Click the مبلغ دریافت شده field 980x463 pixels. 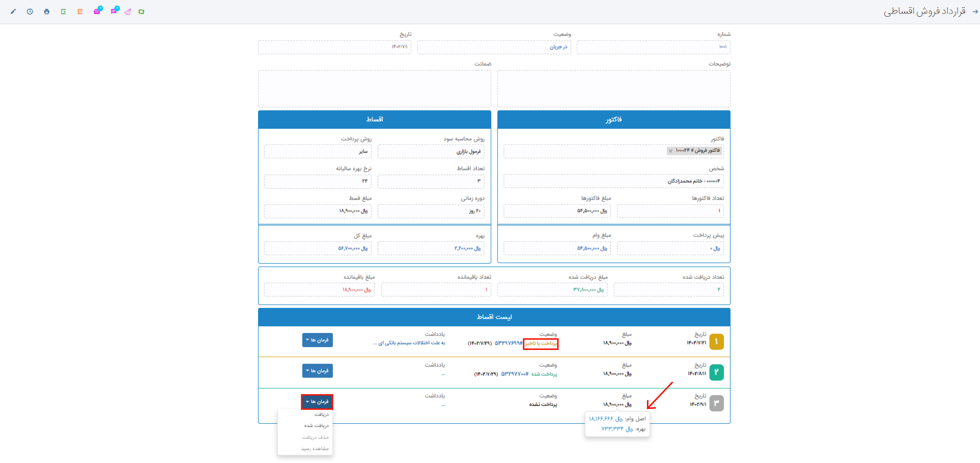pos(552,290)
